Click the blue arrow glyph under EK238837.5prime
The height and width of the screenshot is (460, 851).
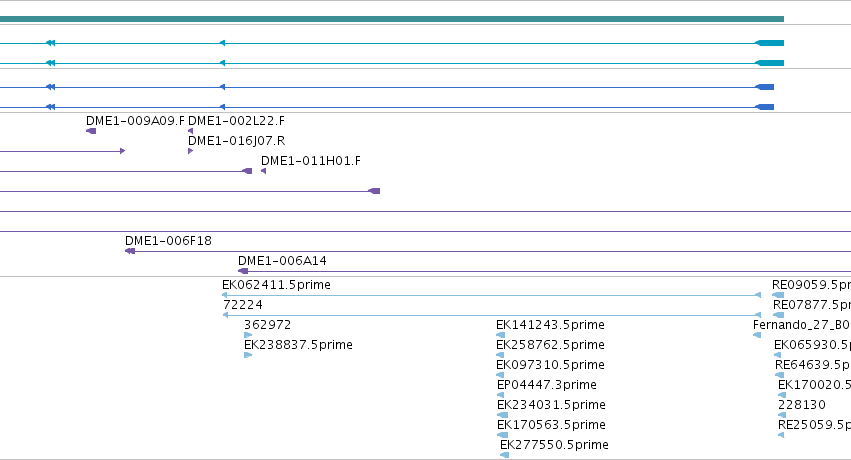tap(248, 355)
